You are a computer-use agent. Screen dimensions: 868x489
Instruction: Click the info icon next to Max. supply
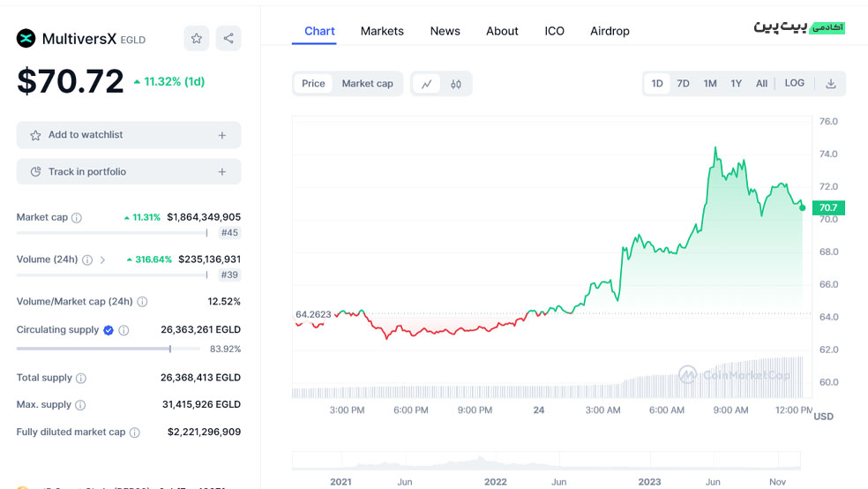(80, 405)
